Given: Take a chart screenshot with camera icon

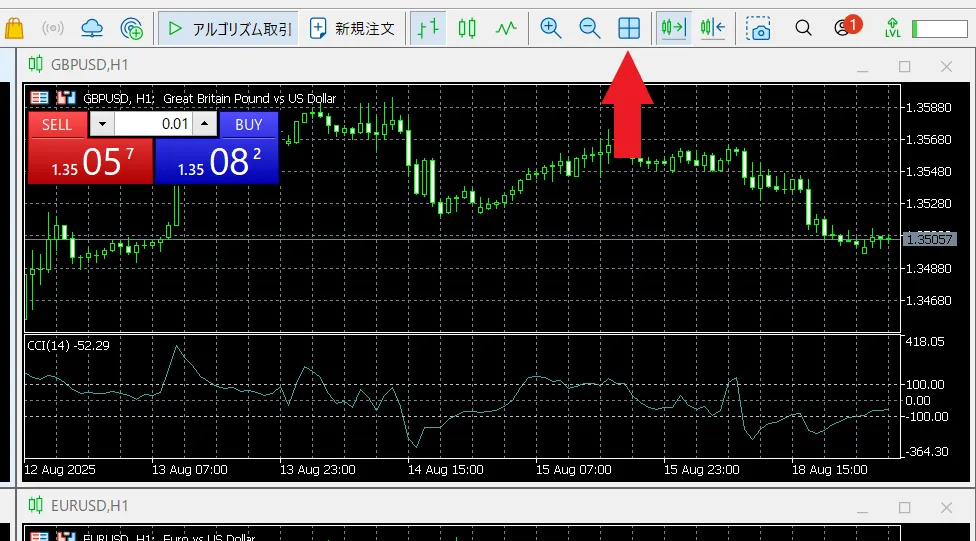Looking at the screenshot, I should tap(760, 29).
